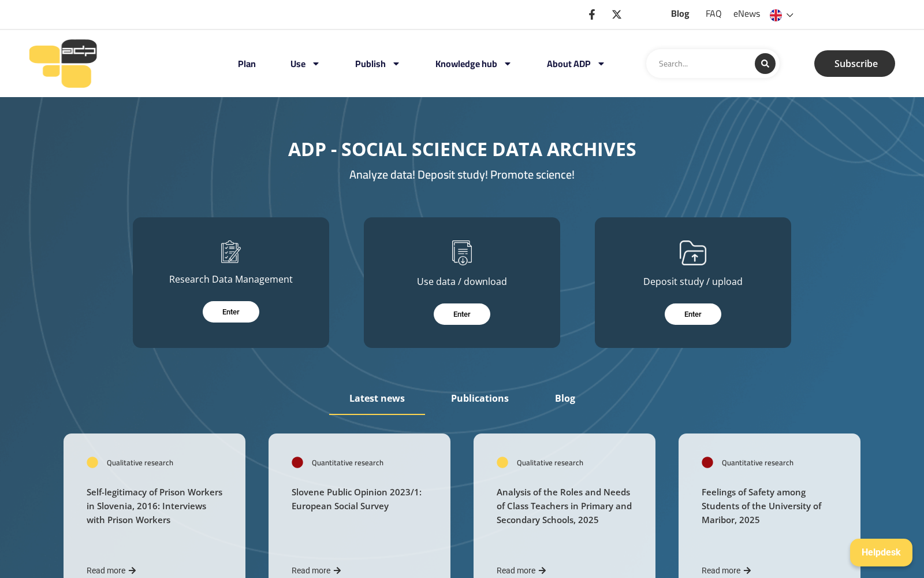Viewport: 924px width, 578px height.
Task: Click the search magnifier button
Action: (x=765, y=64)
